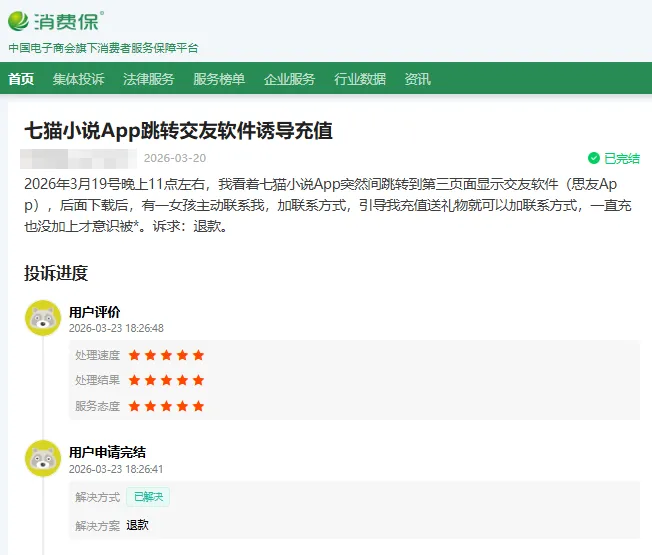Go to 集体投诉 in navigation
The image size is (652, 555).
pyautogui.click(x=78, y=79)
